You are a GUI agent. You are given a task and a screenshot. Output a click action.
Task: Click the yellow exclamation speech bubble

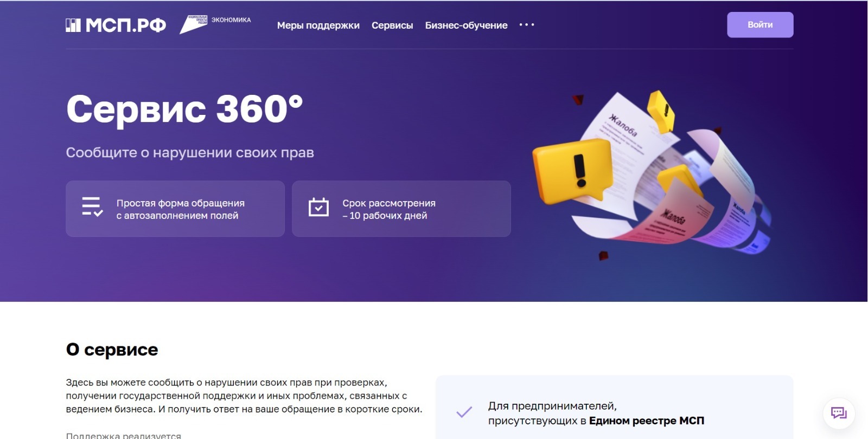pos(572,170)
